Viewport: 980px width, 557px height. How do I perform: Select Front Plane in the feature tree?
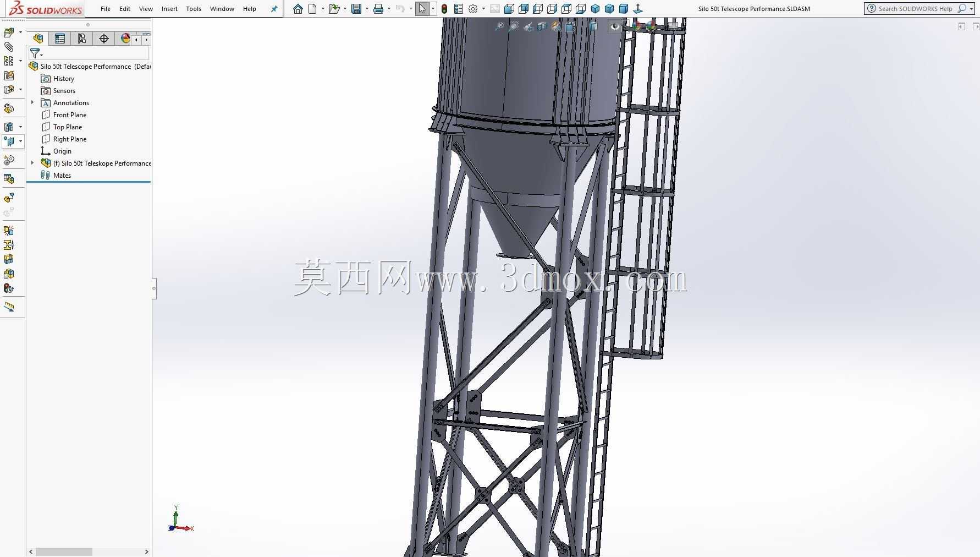64,115
